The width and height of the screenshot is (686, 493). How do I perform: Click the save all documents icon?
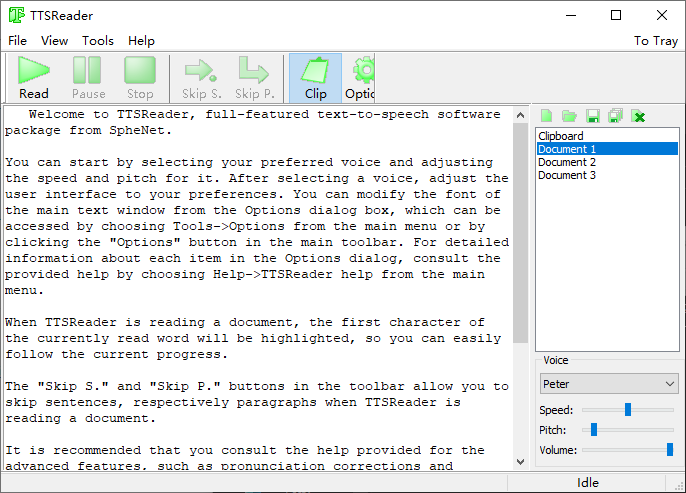tap(615, 117)
